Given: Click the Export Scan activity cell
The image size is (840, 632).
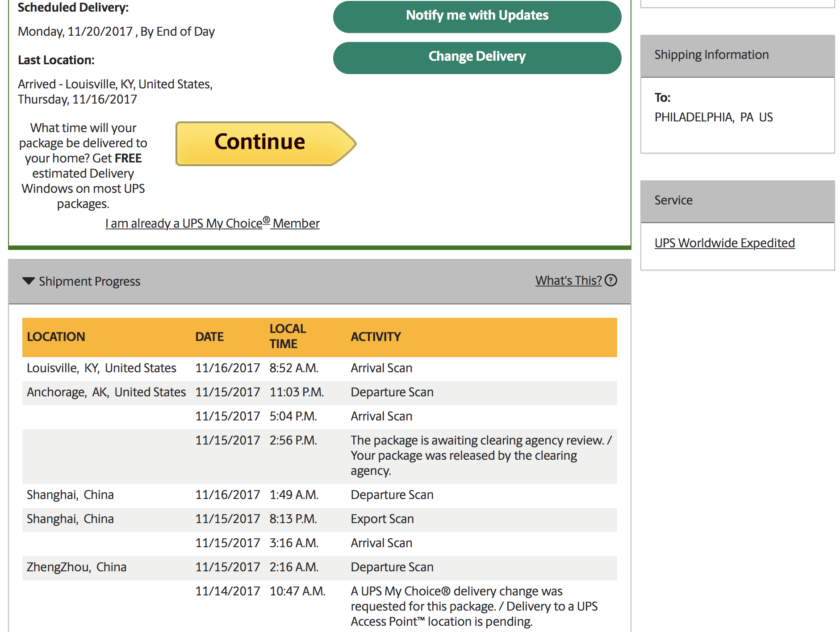Looking at the screenshot, I should point(382,519).
